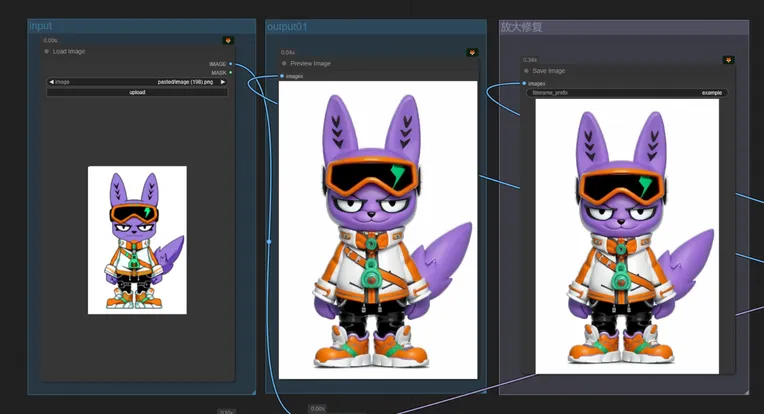Select the Save Image node title
764x414 pixels.
(x=549, y=71)
